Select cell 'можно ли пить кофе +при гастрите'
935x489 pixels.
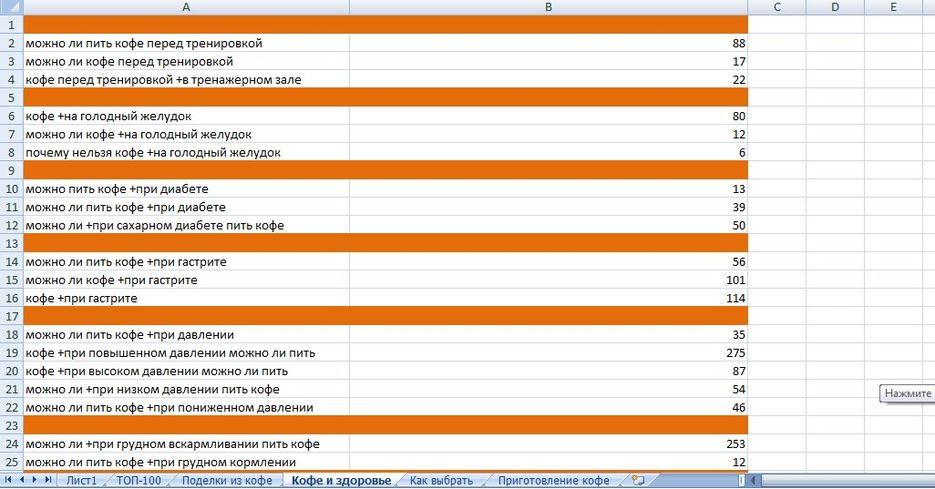186,262
